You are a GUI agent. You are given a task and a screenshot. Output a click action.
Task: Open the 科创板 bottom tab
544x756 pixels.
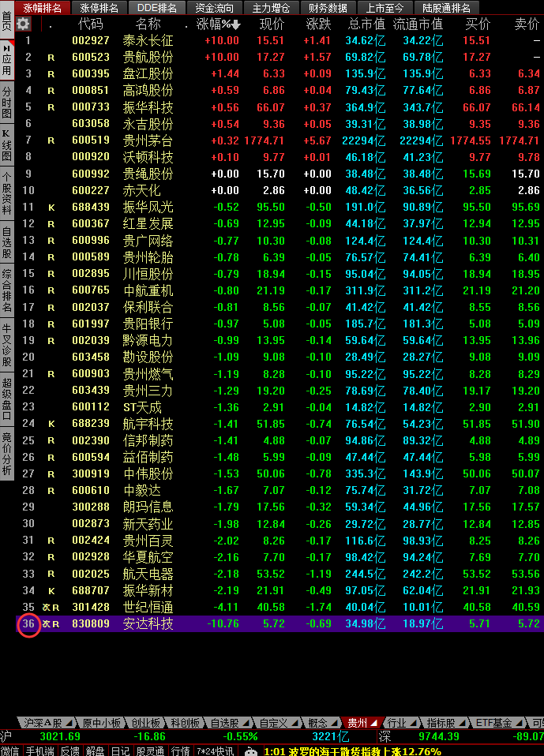click(x=186, y=723)
